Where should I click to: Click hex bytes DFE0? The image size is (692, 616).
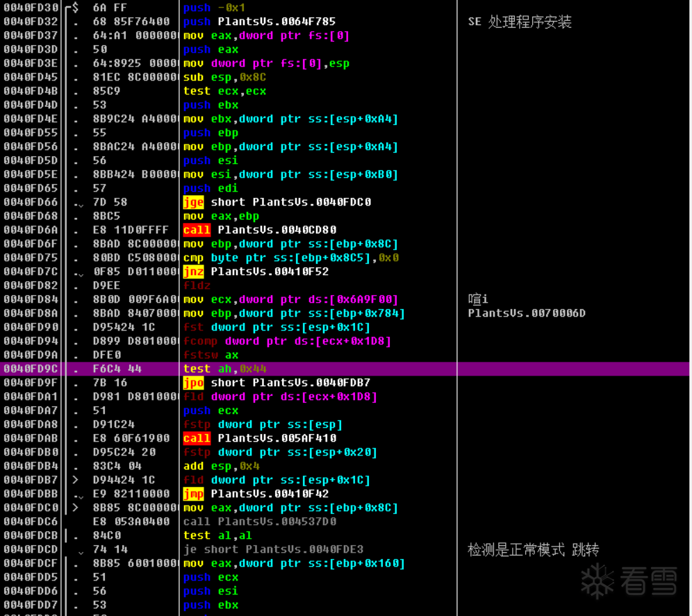coord(106,355)
